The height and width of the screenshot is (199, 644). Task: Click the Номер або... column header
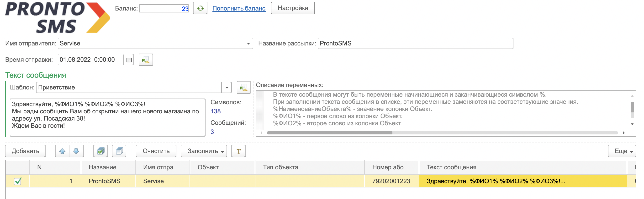(x=392, y=167)
